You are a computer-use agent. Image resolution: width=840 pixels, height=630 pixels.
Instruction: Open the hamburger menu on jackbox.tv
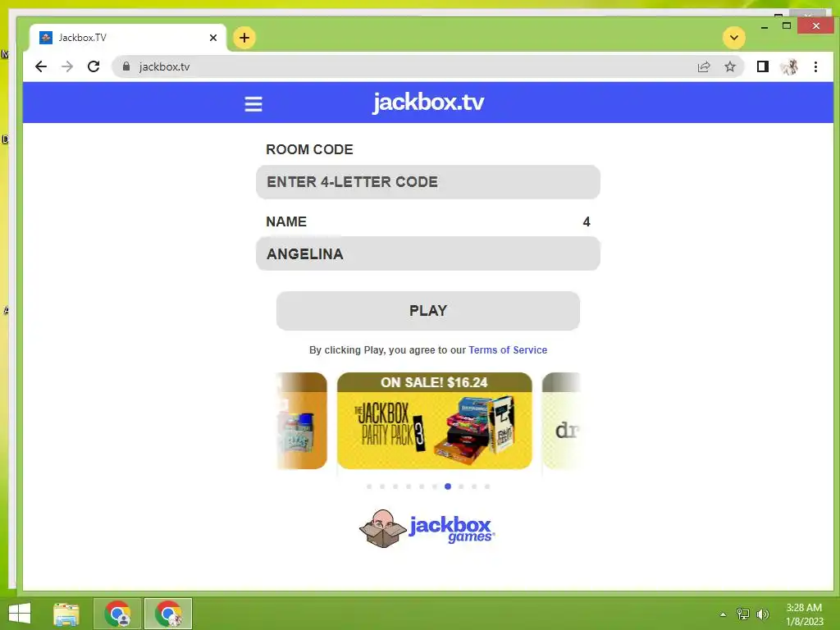tap(253, 104)
